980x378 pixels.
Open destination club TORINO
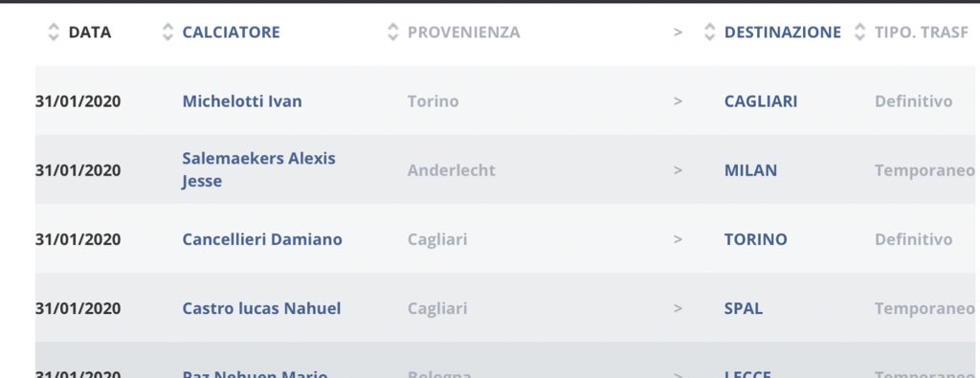pyautogui.click(x=756, y=239)
